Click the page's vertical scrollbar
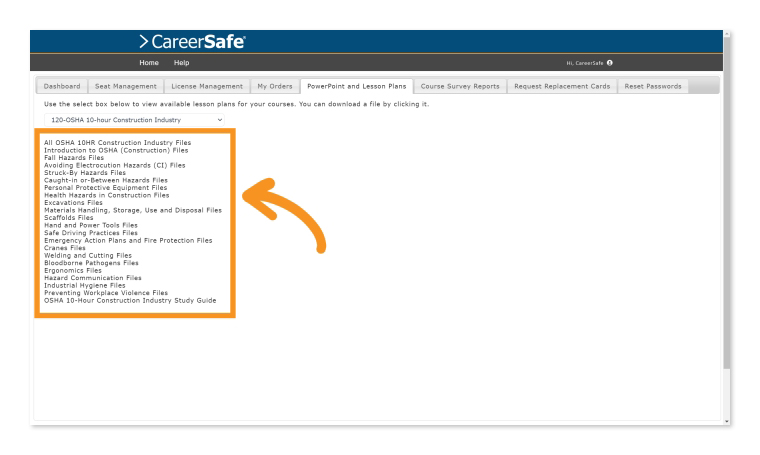The height and width of the screenshot is (455, 760). (x=727, y=204)
